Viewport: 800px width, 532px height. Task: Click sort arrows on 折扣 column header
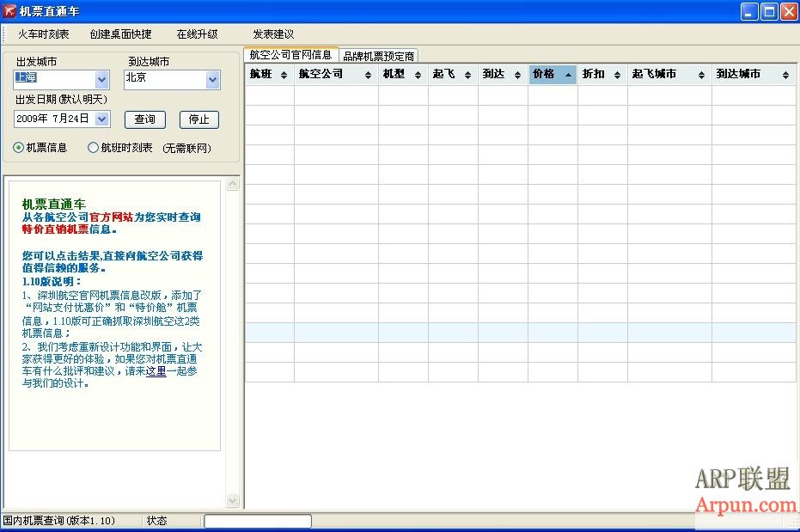click(618, 76)
